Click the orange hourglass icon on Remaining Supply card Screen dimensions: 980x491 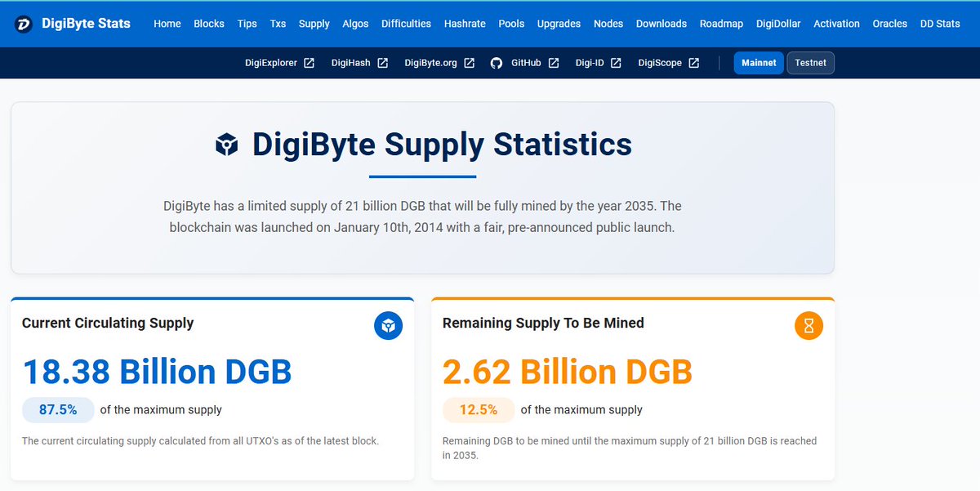[808, 326]
